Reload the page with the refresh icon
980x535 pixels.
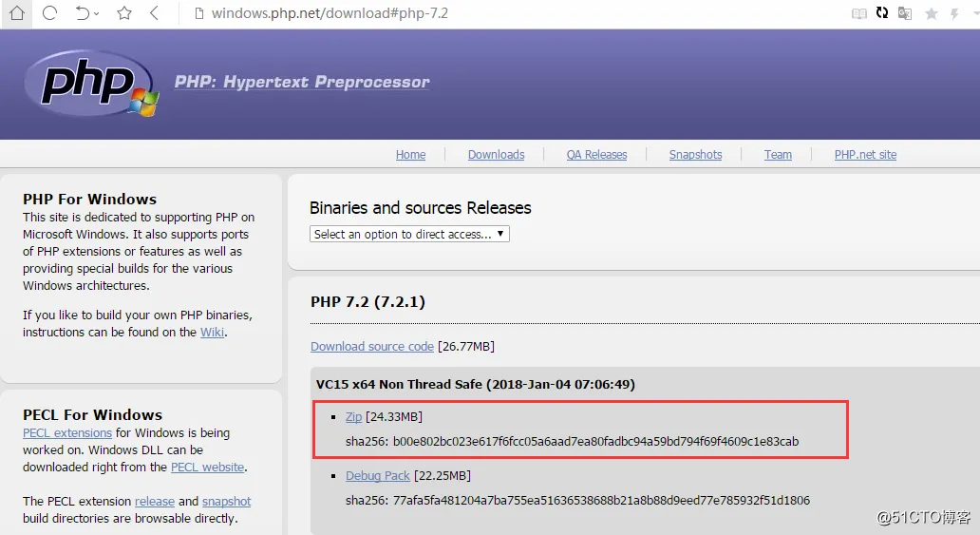50,12
